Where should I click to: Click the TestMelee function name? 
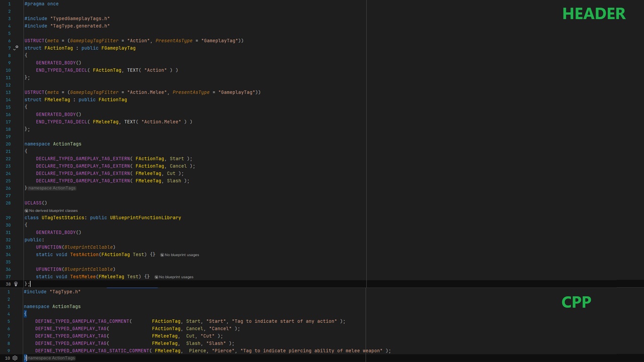coord(83,277)
